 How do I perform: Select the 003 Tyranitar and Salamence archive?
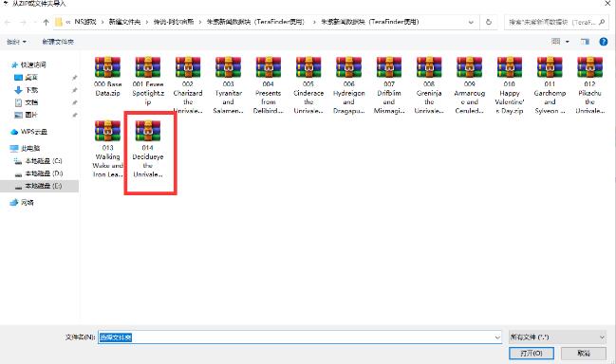pyautogui.click(x=228, y=84)
